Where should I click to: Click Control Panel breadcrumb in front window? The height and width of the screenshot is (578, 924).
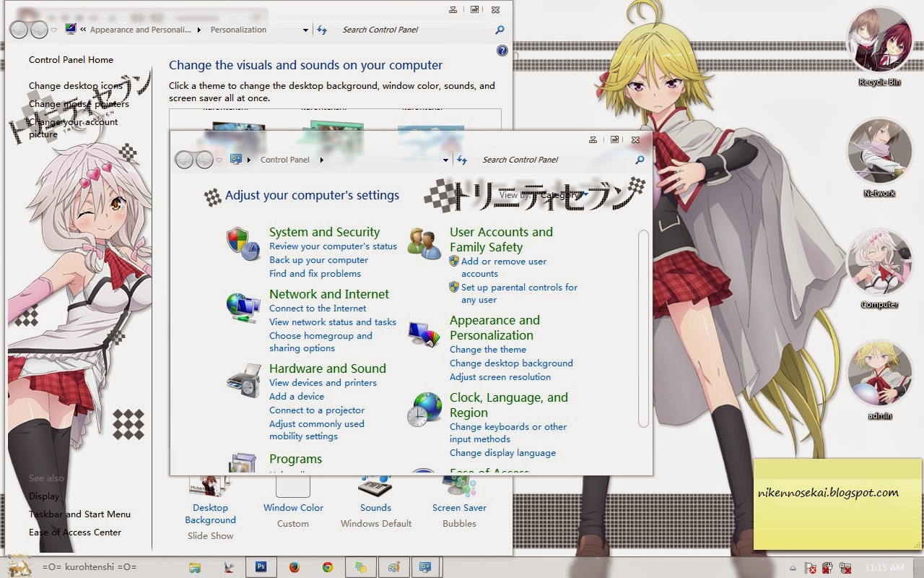click(284, 160)
